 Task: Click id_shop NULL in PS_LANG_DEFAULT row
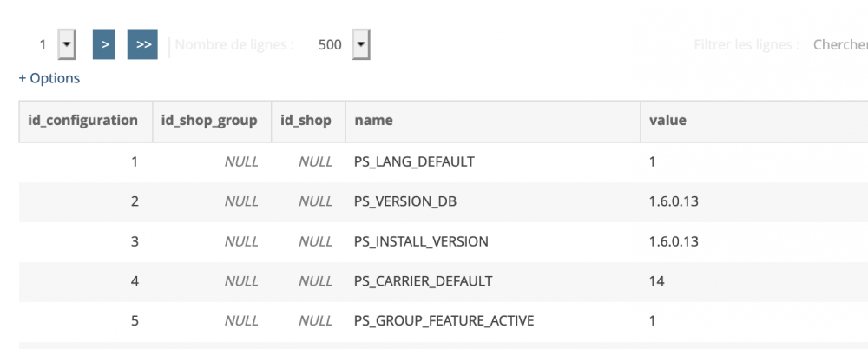click(x=316, y=161)
